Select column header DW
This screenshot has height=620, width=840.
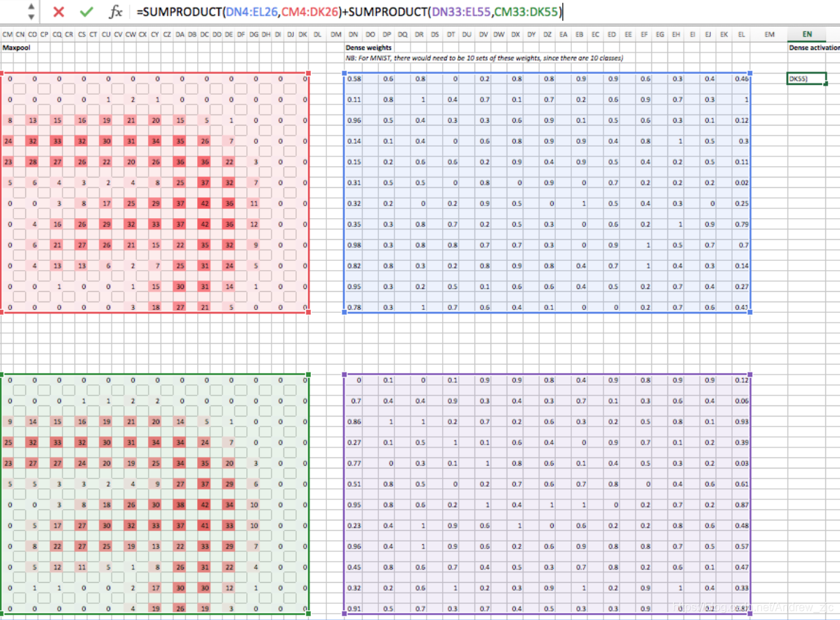pyautogui.click(x=499, y=34)
